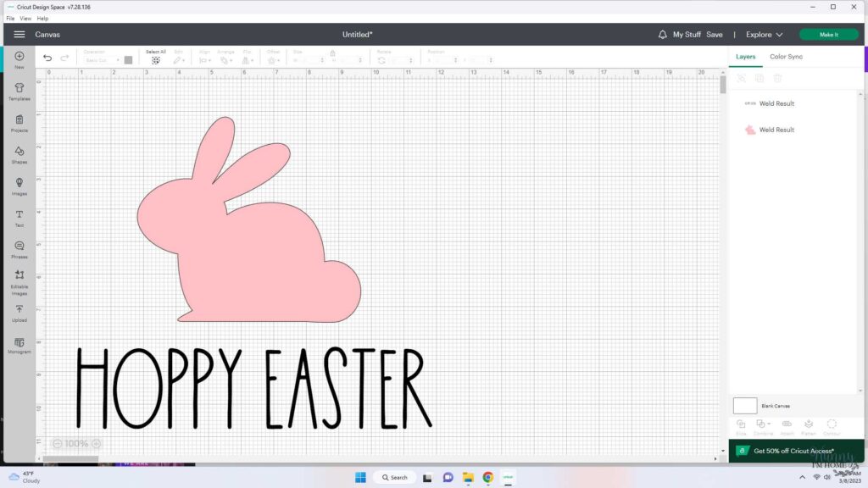Click the Duplicate icon in Layers panel
Viewport: 868px width, 488px height.
(x=759, y=79)
